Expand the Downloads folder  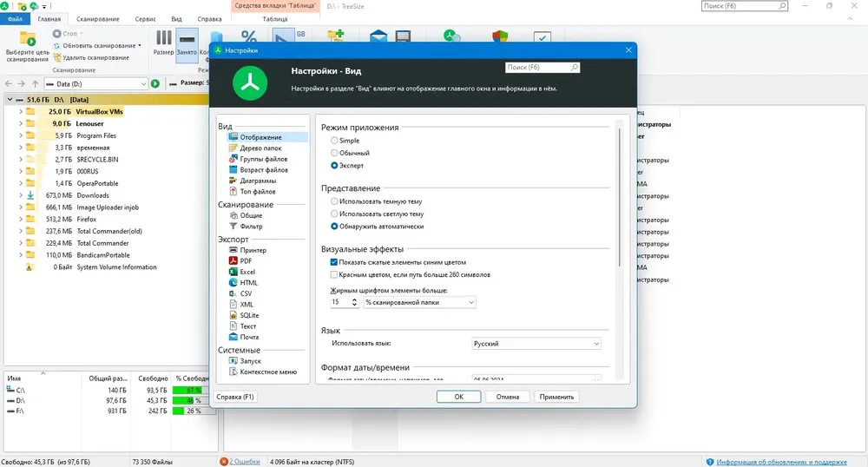click(x=21, y=195)
